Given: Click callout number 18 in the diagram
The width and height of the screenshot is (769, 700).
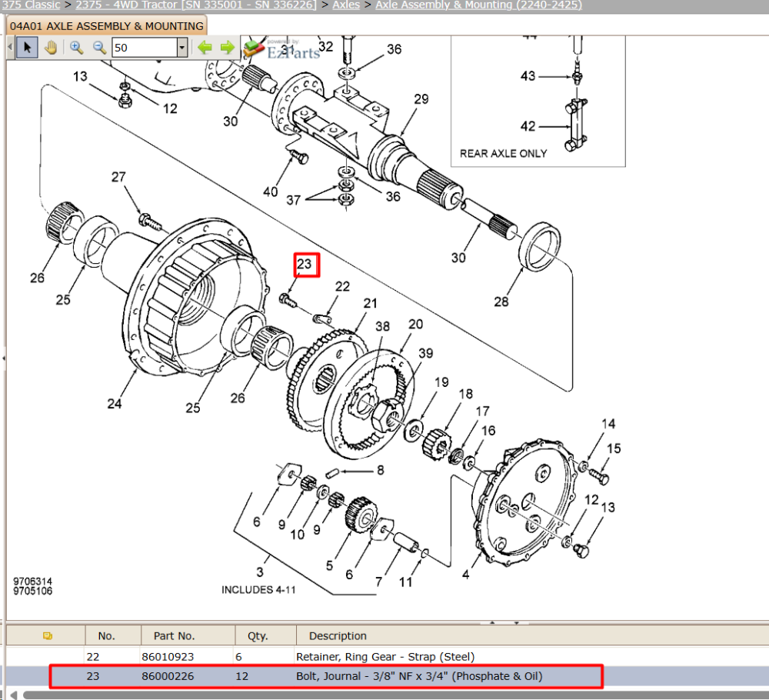Looking at the screenshot, I should tap(466, 394).
